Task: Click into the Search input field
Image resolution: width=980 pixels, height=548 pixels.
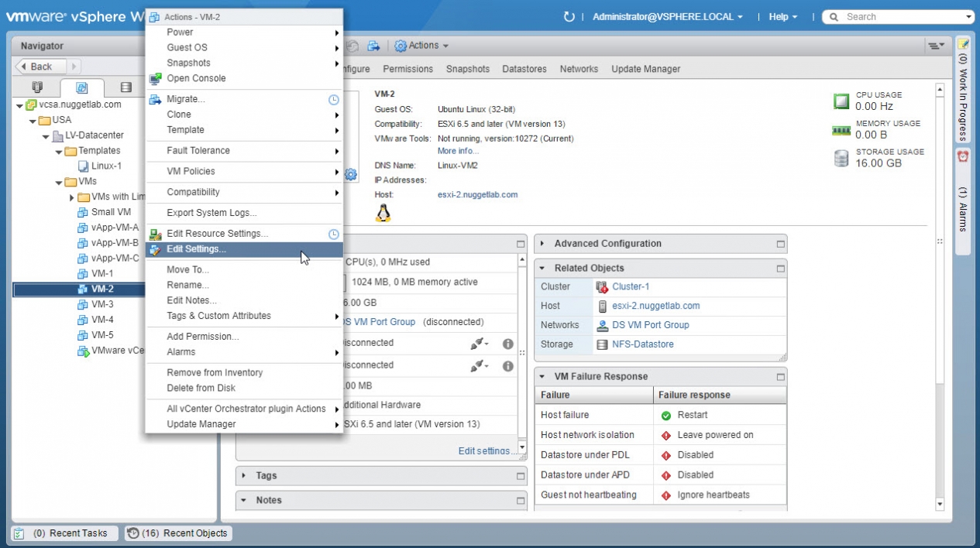Action: point(903,17)
